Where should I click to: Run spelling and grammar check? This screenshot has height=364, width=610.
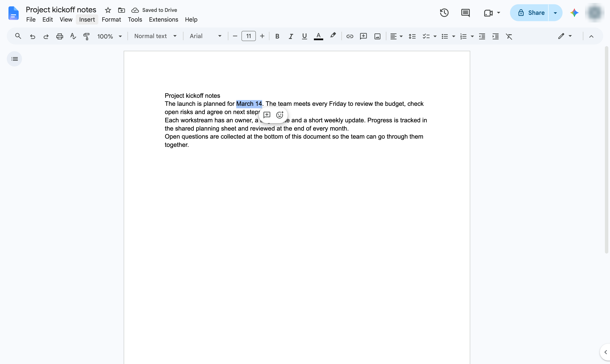click(73, 36)
